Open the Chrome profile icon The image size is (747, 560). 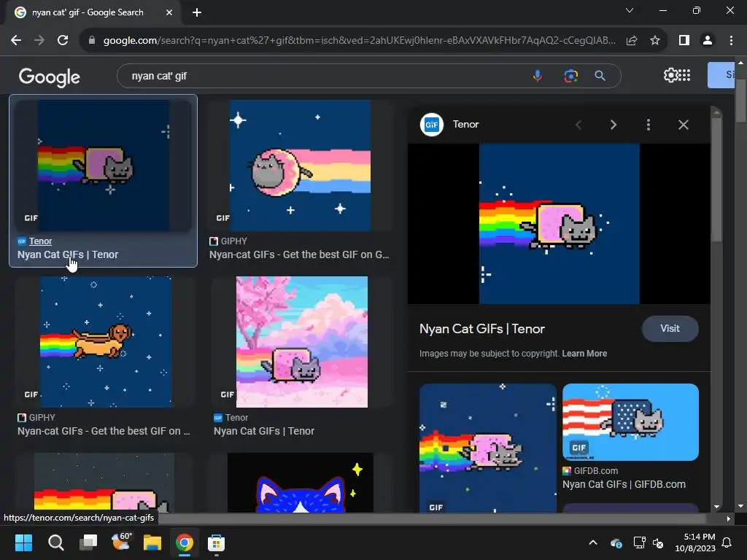point(708,41)
